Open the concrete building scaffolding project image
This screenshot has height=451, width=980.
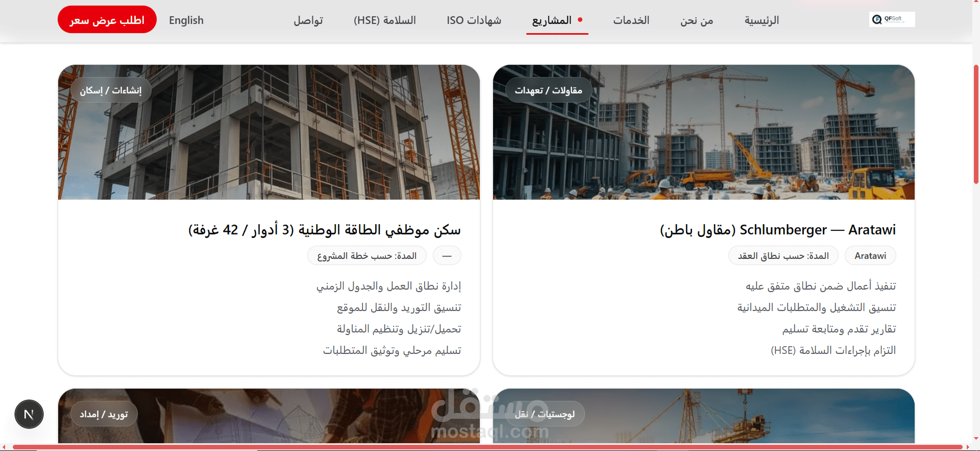[x=269, y=132]
